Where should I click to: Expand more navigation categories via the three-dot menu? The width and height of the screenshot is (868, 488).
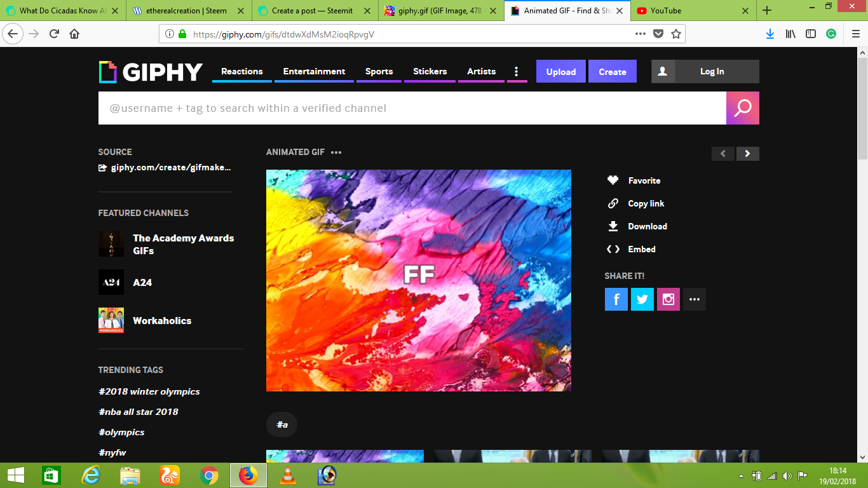[x=517, y=71]
